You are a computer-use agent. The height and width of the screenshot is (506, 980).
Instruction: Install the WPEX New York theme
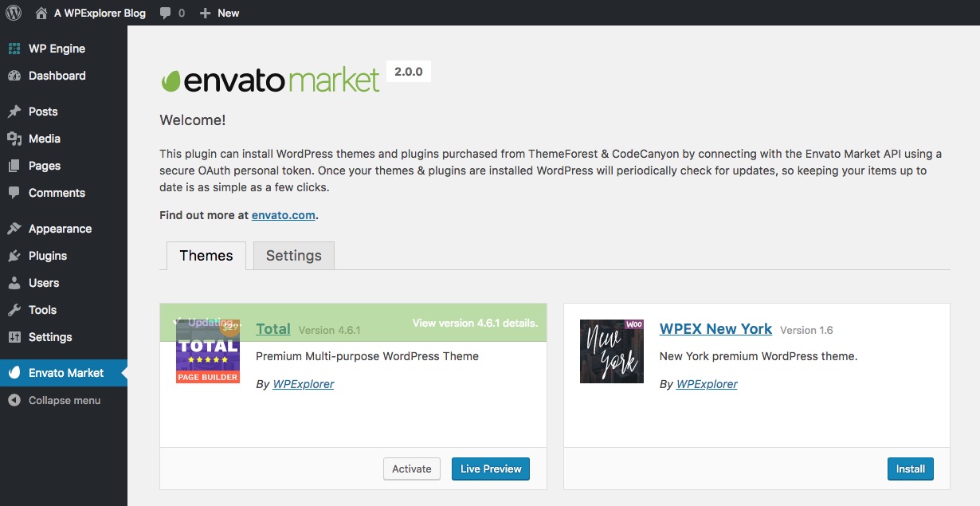(911, 469)
